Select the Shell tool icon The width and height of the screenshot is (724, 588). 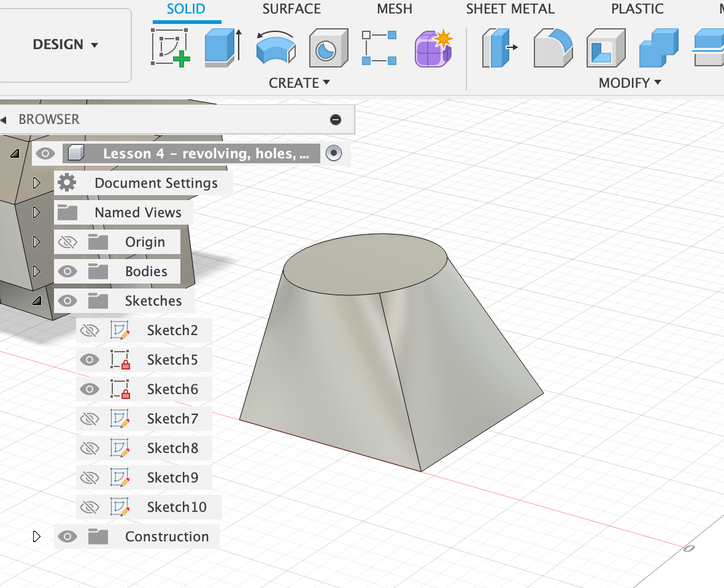tap(605, 47)
